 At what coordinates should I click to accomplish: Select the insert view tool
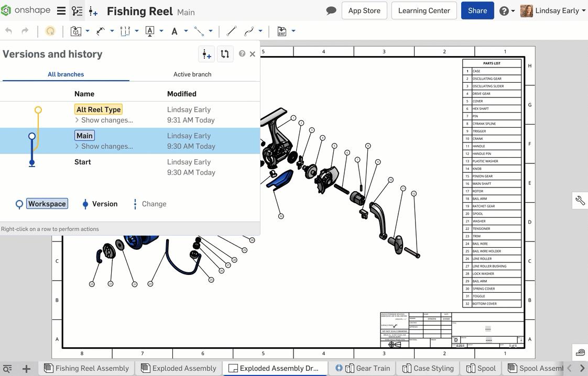click(x=76, y=31)
